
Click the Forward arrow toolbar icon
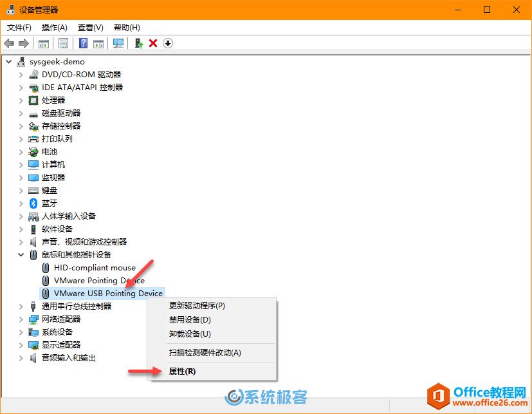point(24,43)
